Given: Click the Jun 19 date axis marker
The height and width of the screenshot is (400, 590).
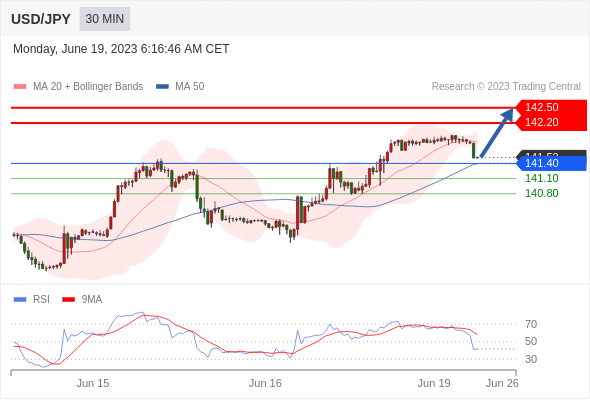Looking at the screenshot, I should click(x=434, y=383).
